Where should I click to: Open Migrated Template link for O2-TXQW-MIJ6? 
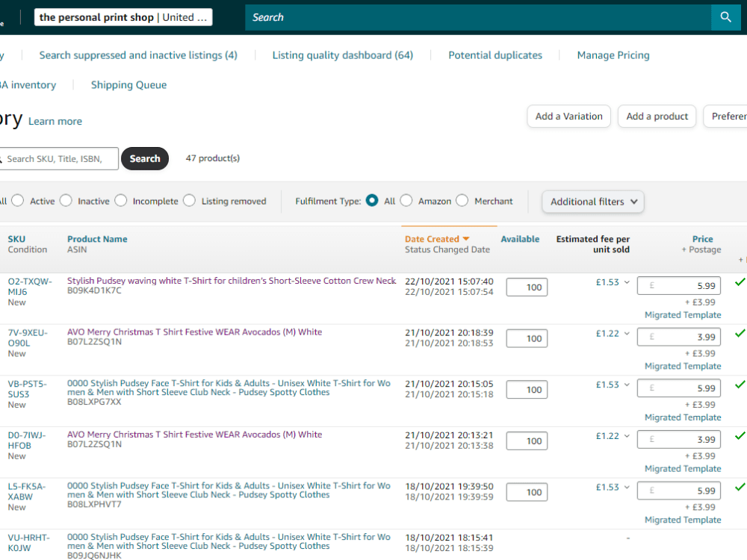click(683, 315)
